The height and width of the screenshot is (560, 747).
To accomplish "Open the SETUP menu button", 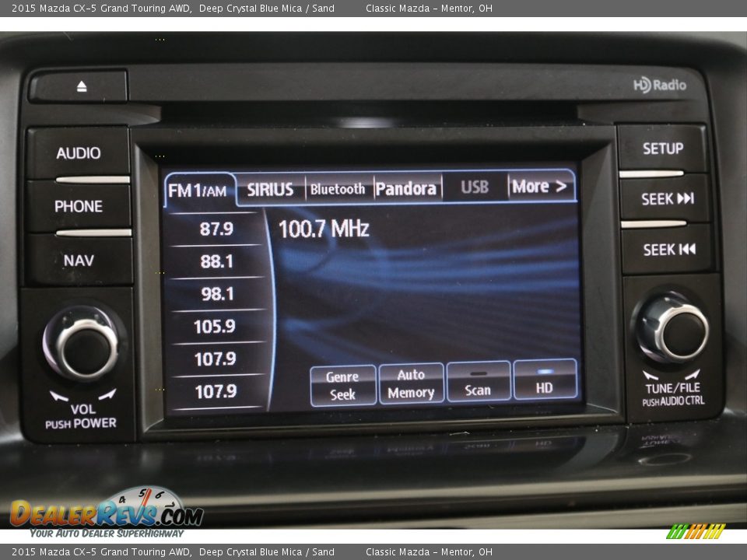I will pos(663,149).
